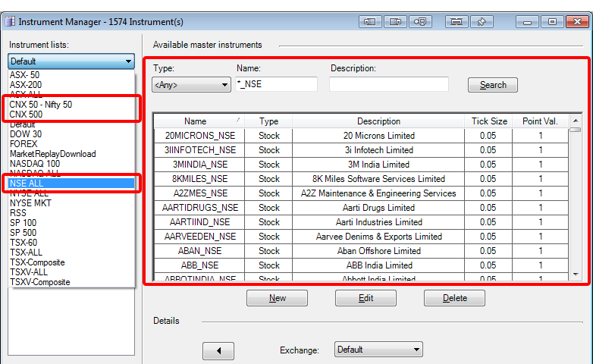This screenshot has height=364, width=593.
Task: Collapse the Instrument lists dropdown arrow
Action: click(x=129, y=61)
